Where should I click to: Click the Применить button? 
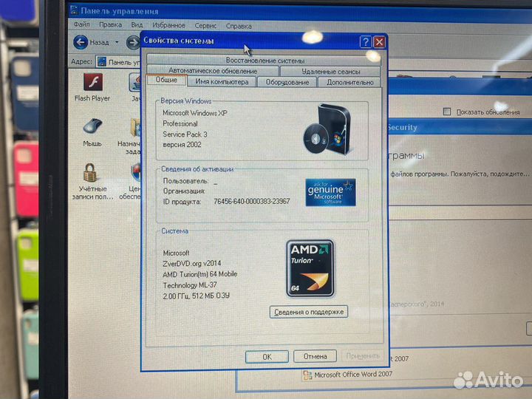coord(363,356)
